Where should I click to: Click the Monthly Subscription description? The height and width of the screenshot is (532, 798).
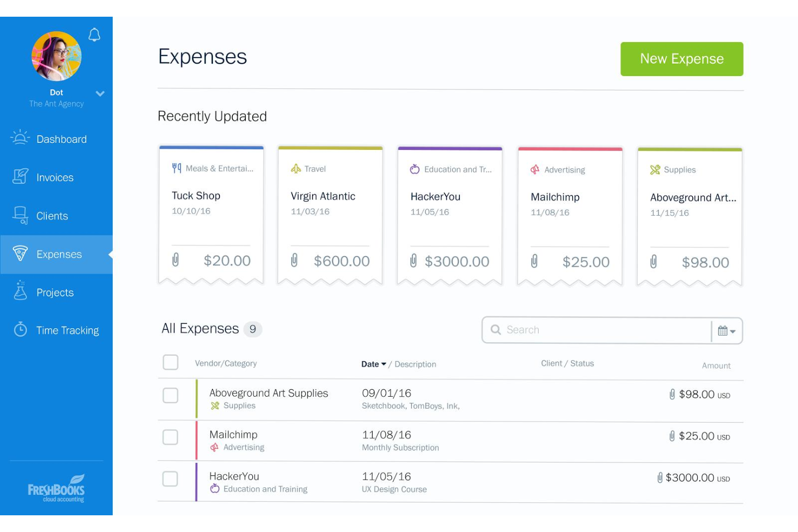coord(401,448)
